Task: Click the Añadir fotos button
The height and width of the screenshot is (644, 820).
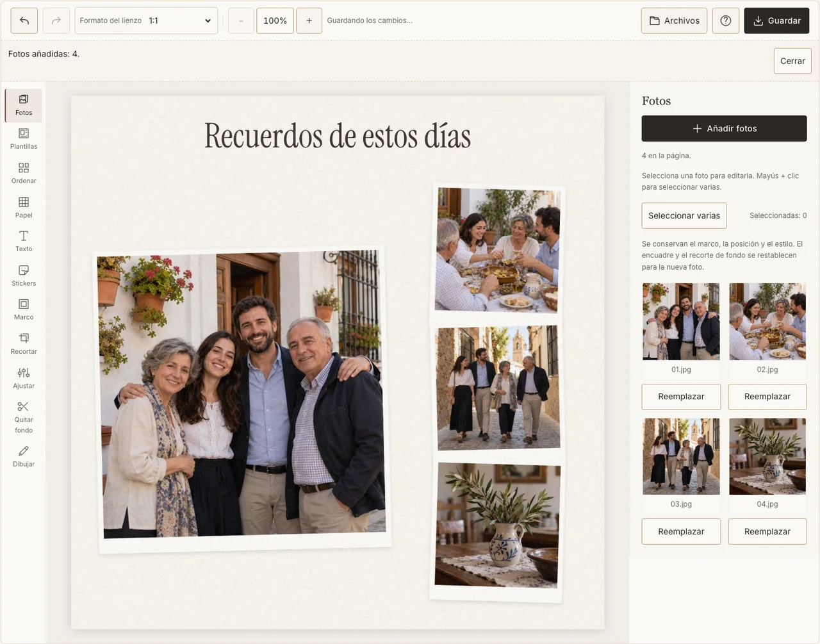Action: [x=724, y=128]
